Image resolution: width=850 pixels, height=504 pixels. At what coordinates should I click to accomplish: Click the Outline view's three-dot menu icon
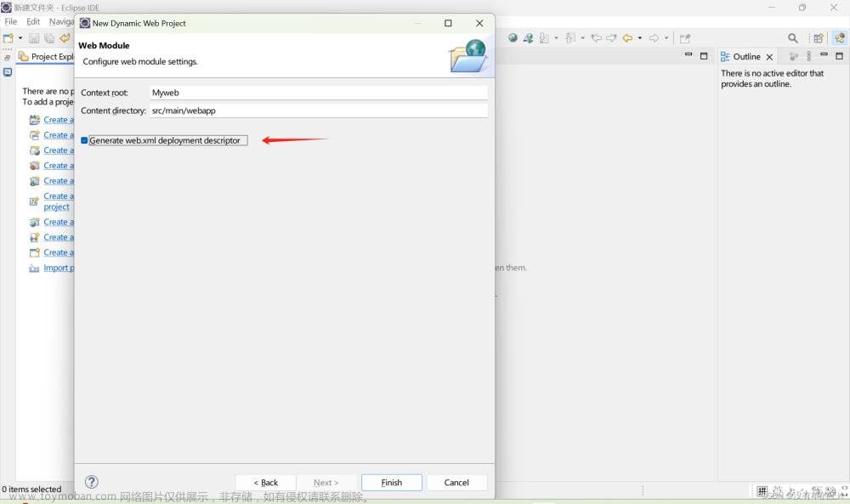click(809, 56)
